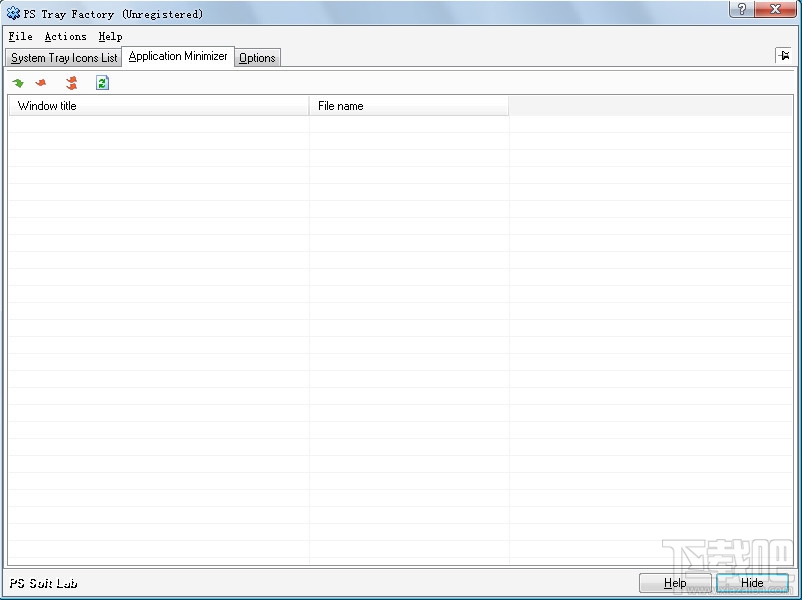802x600 pixels.
Task: Click the refresh list page icon
Action: (102, 83)
